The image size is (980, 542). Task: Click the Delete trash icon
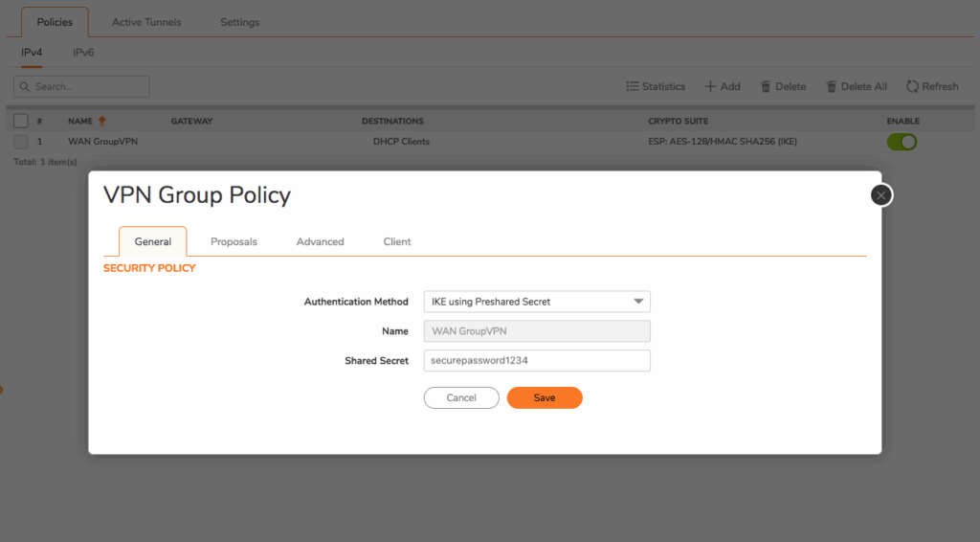point(766,86)
